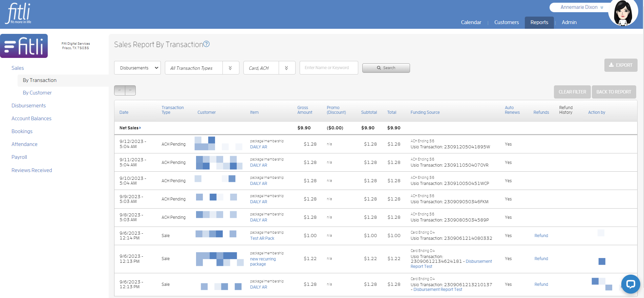Click the Refund History column header
This screenshot has width=644, height=298.
(566, 110)
